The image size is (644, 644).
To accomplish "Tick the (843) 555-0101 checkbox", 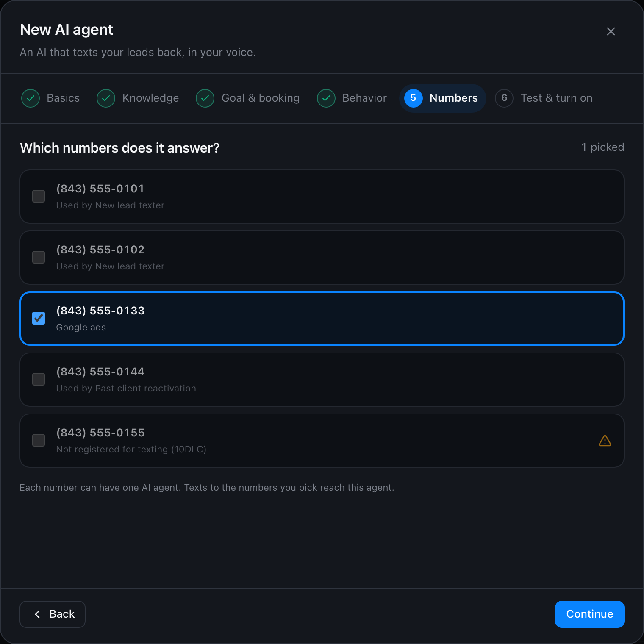I will pyautogui.click(x=39, y=196).
